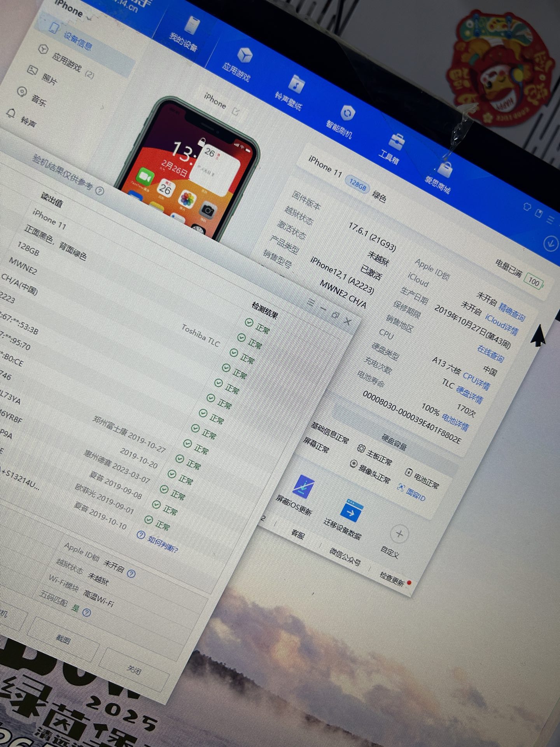Open the 在线查询 warranty link
Image resolution: width=560 pixels, height=747 pixels.
pyautogui.click(x=491, y=353)
